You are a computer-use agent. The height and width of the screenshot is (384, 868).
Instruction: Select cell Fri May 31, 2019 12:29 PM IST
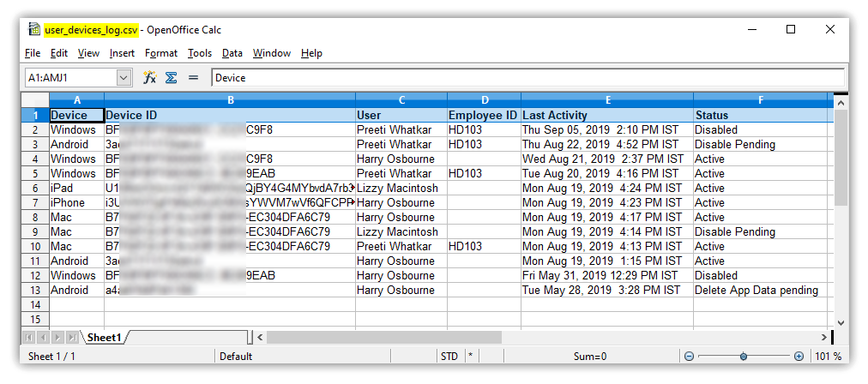point(607,275)
